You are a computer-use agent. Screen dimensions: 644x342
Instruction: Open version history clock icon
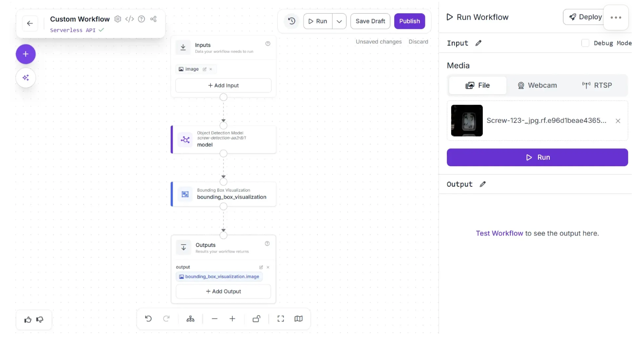(x=292, y=21)
